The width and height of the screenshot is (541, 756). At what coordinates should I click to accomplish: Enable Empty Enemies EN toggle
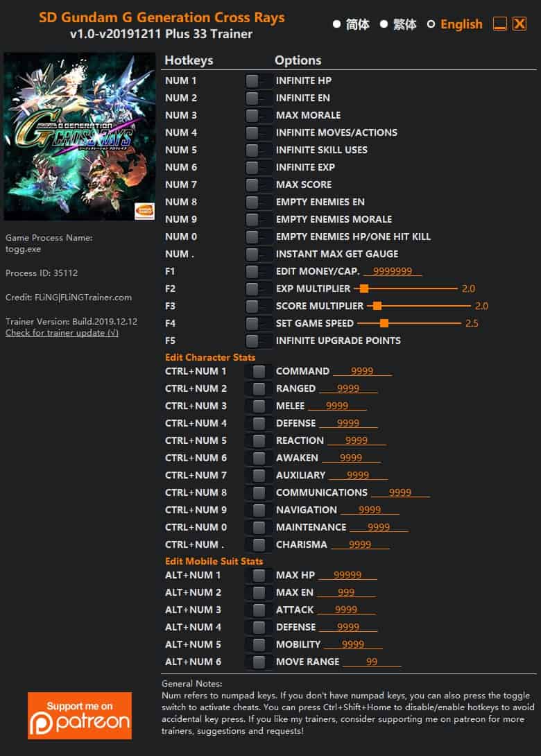pos(259,202)
